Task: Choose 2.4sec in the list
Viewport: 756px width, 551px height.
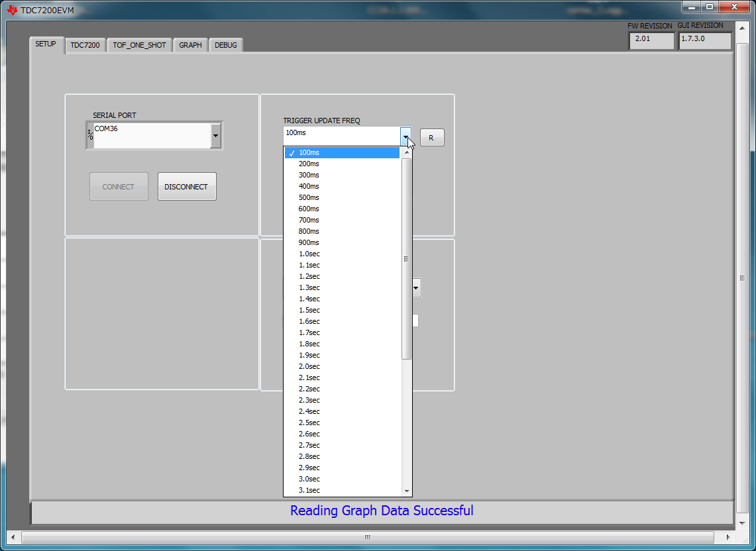Action: [x=343, y=411]
